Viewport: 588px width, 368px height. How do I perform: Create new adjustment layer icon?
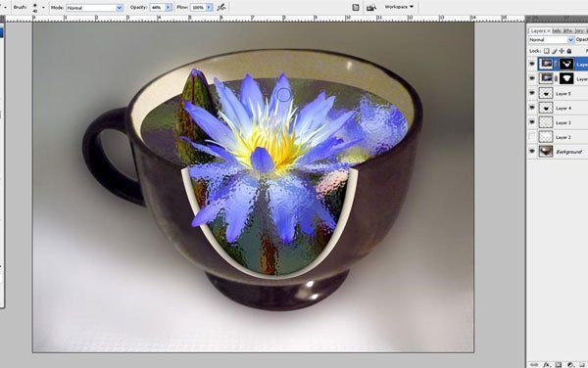570,364
